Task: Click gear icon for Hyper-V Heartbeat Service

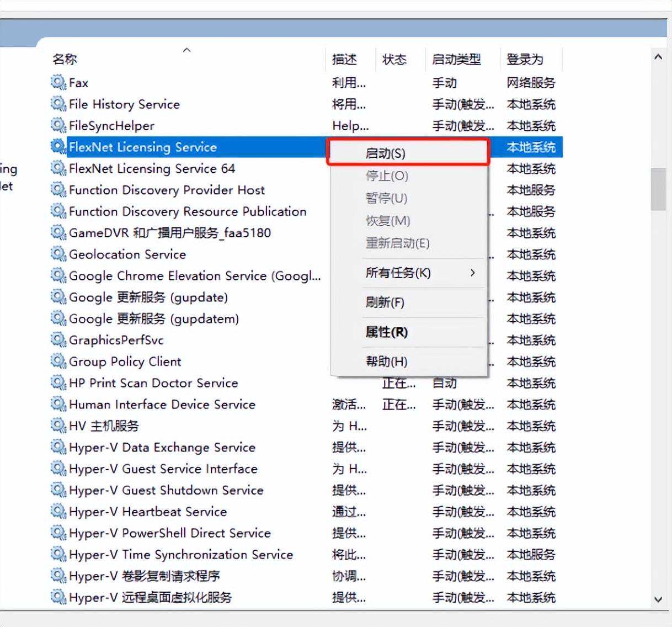Action: [58, 512]
